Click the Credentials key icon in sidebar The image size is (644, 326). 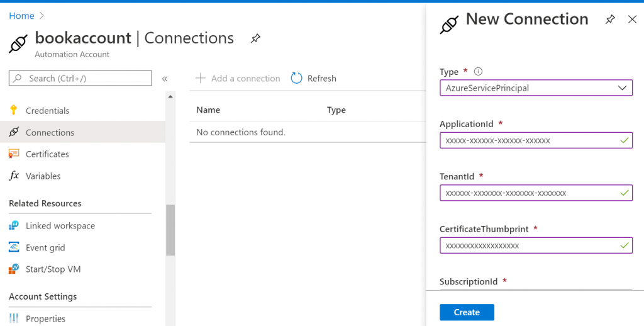pyautogui.click(x=14, y=111)
